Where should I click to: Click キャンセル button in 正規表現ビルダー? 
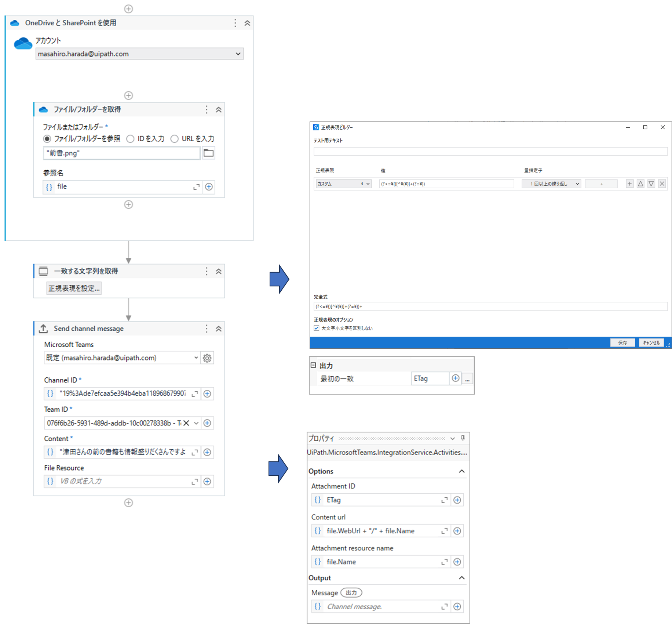(x=651, y=342)
